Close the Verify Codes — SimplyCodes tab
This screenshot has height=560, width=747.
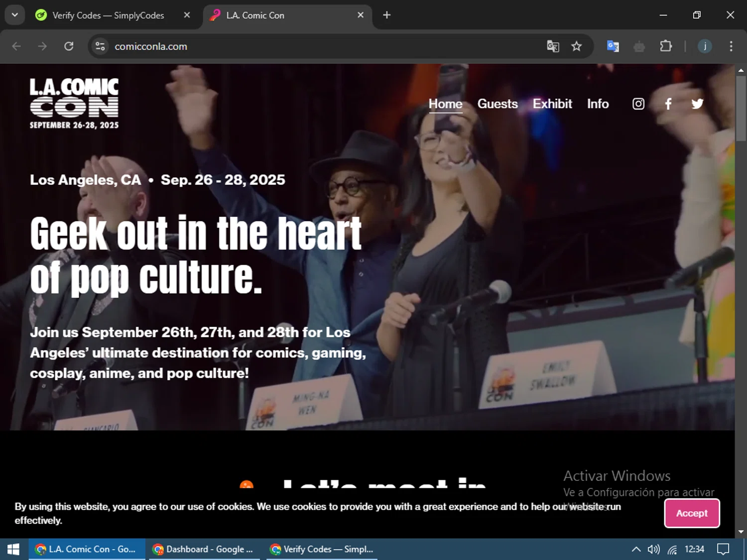(x=187, y=15)
